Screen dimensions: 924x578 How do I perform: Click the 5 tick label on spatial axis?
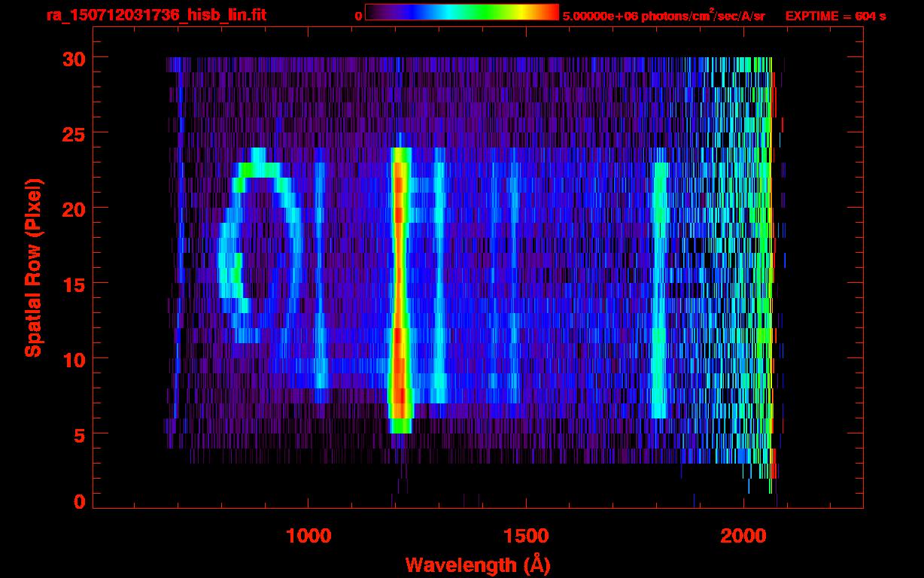coord(78,434)
